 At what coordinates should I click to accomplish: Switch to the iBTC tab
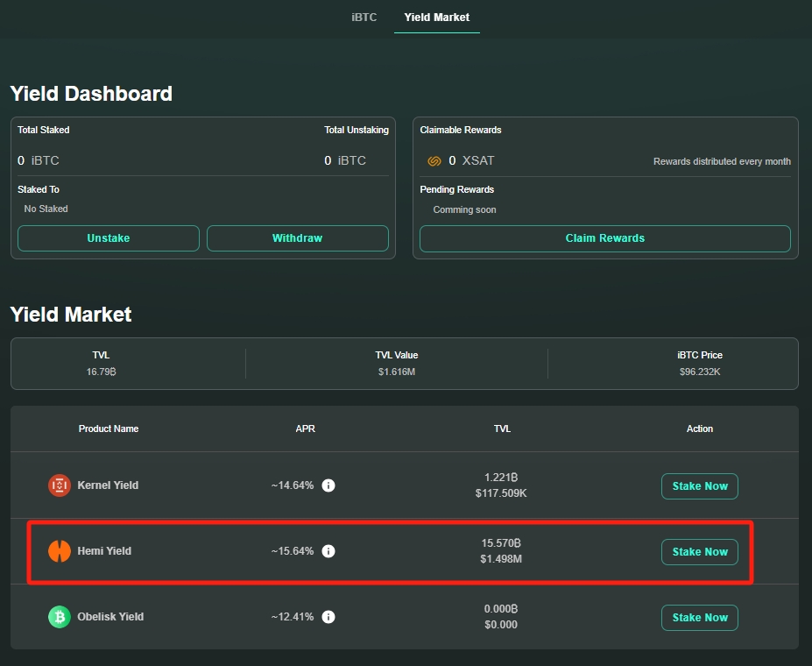click(364, 18)
